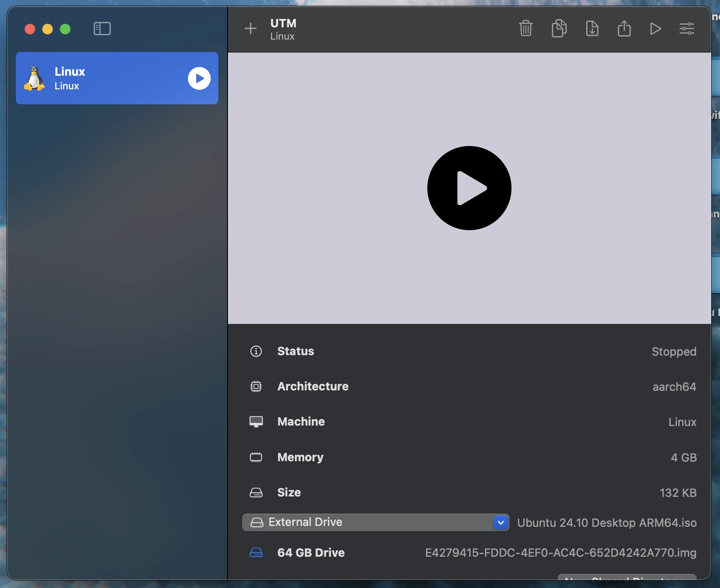Click the Status info icon
The image size is (720, 588).
(x=256, y=351)
